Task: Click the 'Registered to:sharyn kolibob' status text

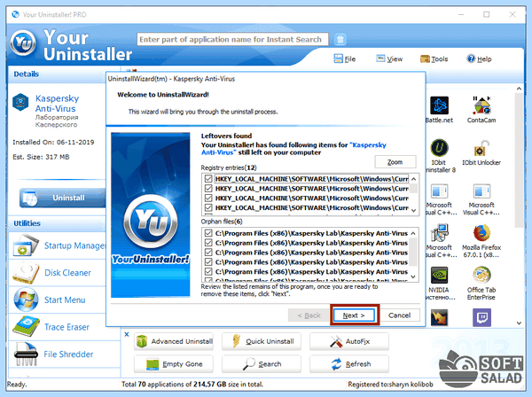Action: pyautogui.click(x=390, y=384)
